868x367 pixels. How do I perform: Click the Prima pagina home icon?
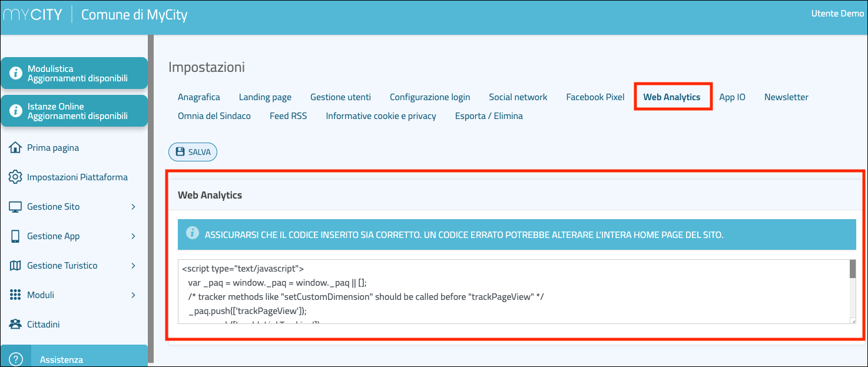pyautogui.click(x=16, y=148)
